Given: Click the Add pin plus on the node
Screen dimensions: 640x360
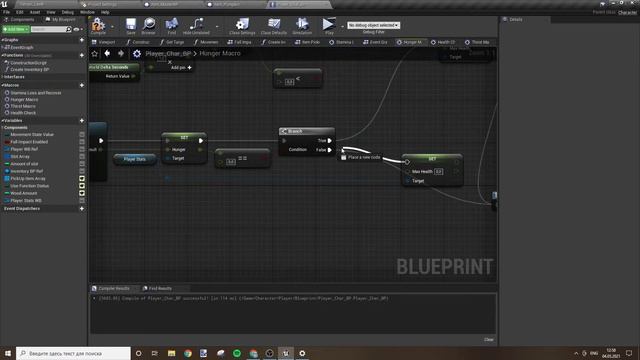Looking at the screenshot, I should click(189, 67).
